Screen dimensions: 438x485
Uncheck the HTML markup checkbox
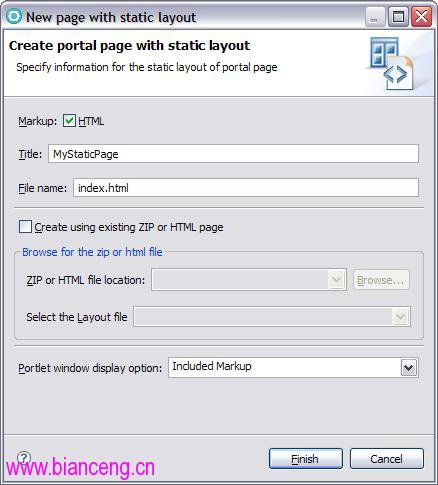(x=69, y=121)
